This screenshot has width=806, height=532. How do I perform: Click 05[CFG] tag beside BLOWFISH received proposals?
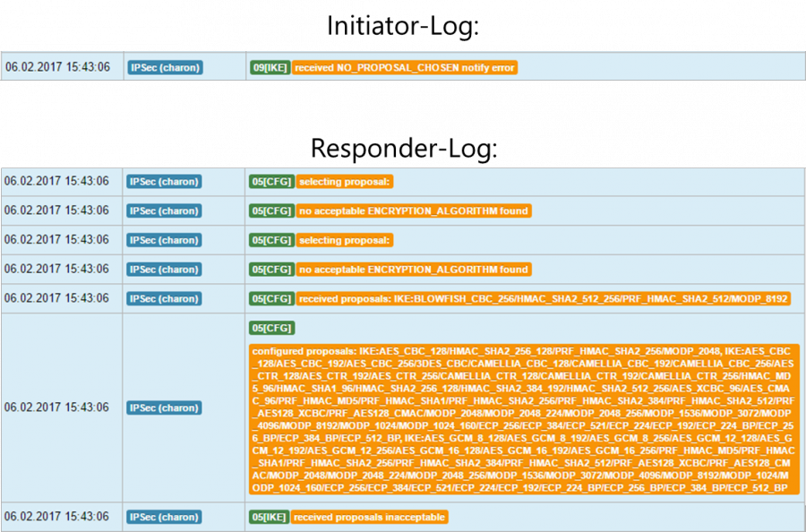click(271, 298)
